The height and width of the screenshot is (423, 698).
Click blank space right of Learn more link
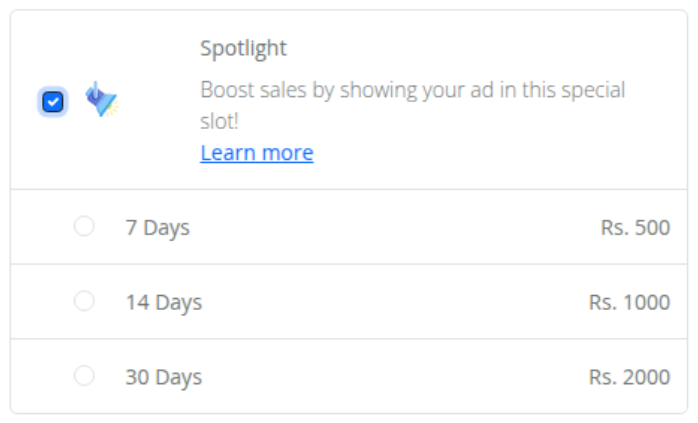490,153
